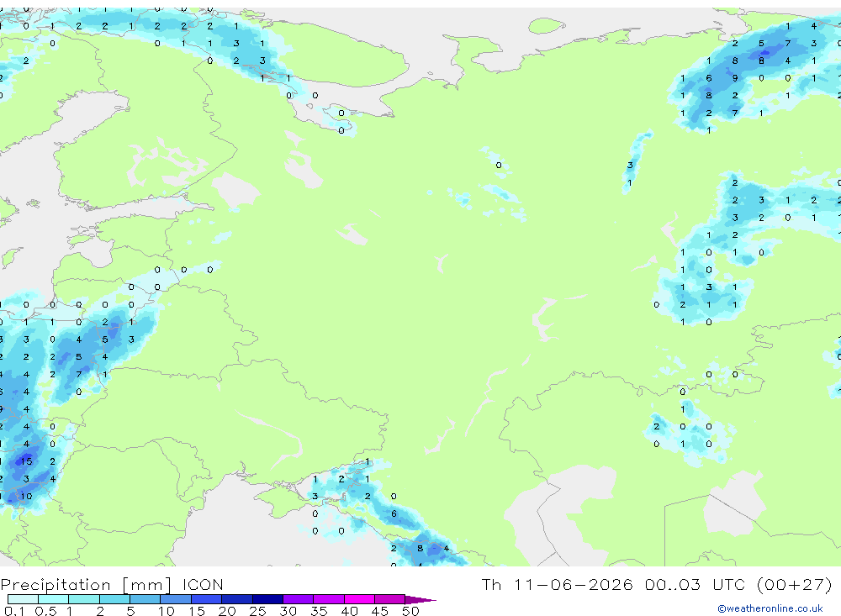The image size is (841, 616).
Task: Click the 45–50 mm legend color swatch
Action: tap(389, 599)
